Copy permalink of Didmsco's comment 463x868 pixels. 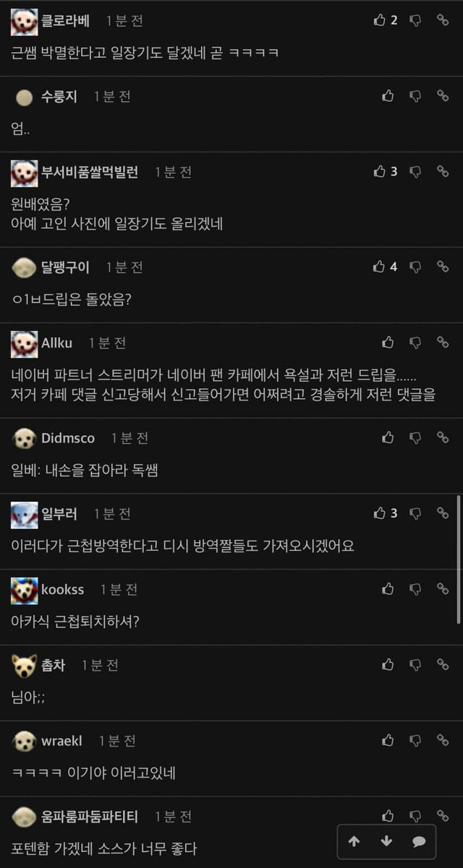(x=443, y=437)
